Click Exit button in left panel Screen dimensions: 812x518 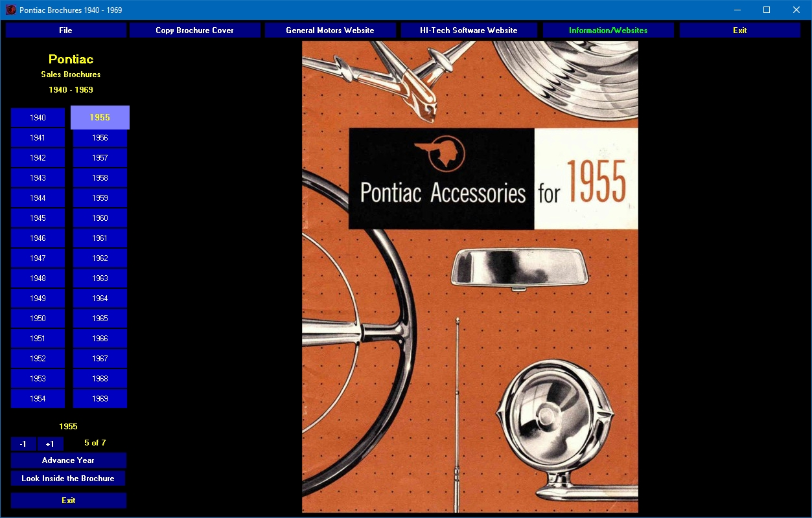point(68,501)
